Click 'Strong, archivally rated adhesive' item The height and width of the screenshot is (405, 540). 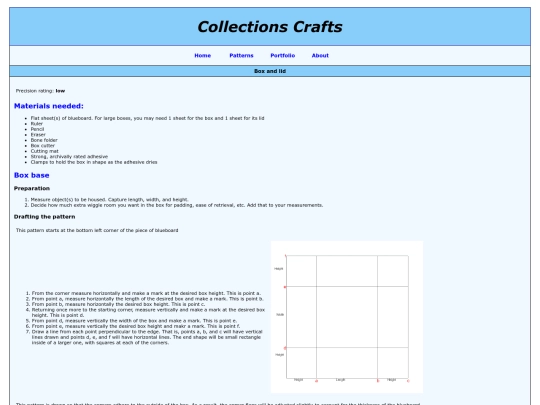coord(69,157)
